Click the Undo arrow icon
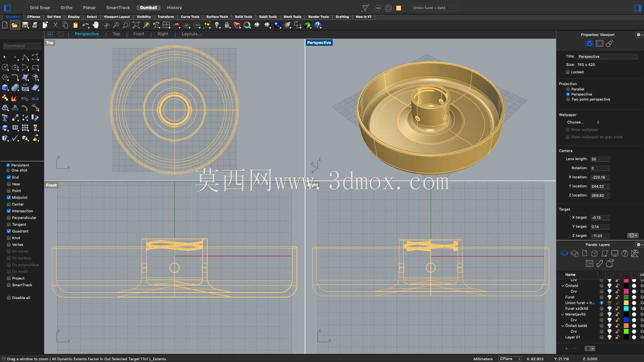 (x=85, y=25)
